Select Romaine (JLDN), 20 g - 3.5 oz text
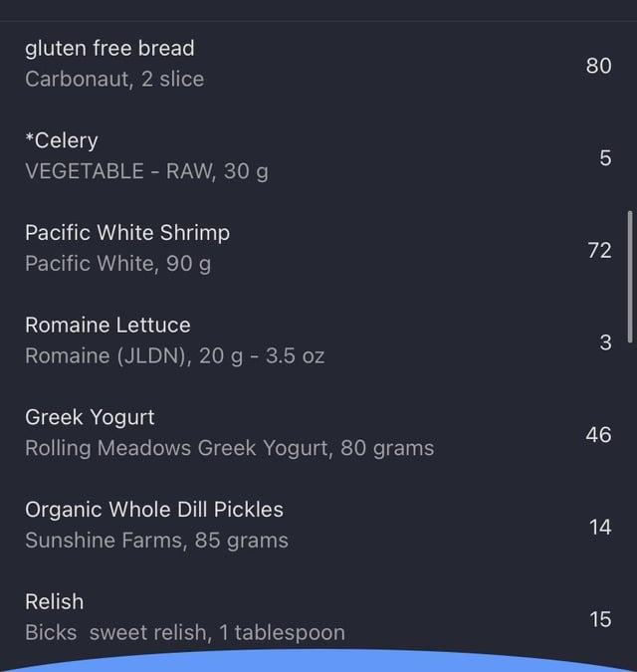Screen dimensions: 637x672 tap(174, 355)
